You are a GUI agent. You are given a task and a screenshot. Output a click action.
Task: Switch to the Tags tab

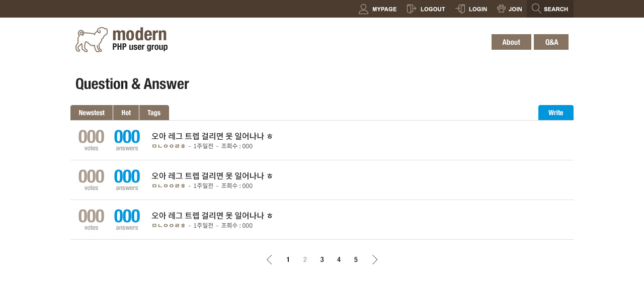point(154,113)
